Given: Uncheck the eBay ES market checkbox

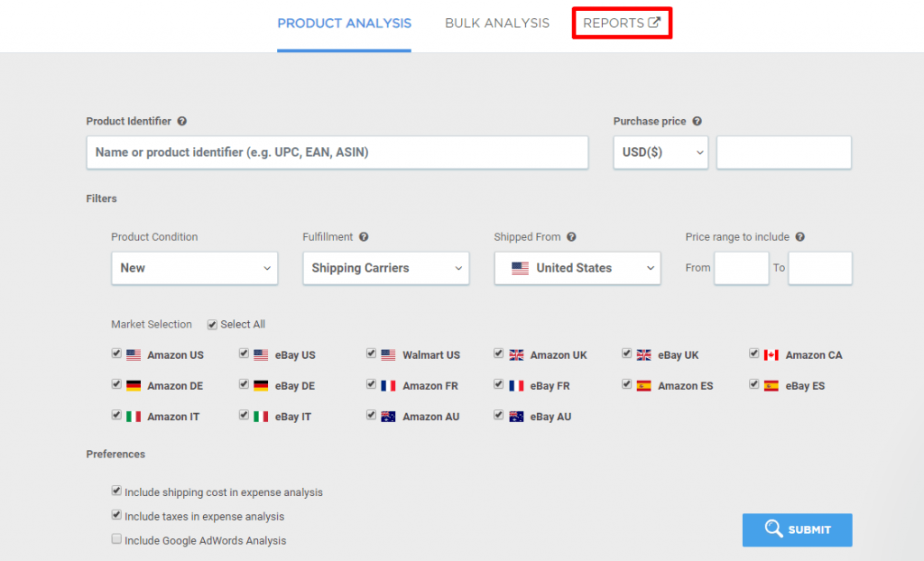Looking at the screenshot, I should pos(753,383).
